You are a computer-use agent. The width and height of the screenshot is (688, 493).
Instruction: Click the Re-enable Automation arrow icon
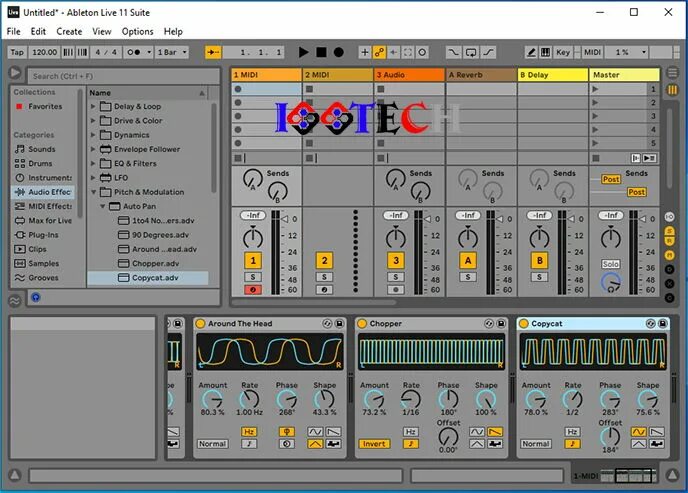(394, 52)
